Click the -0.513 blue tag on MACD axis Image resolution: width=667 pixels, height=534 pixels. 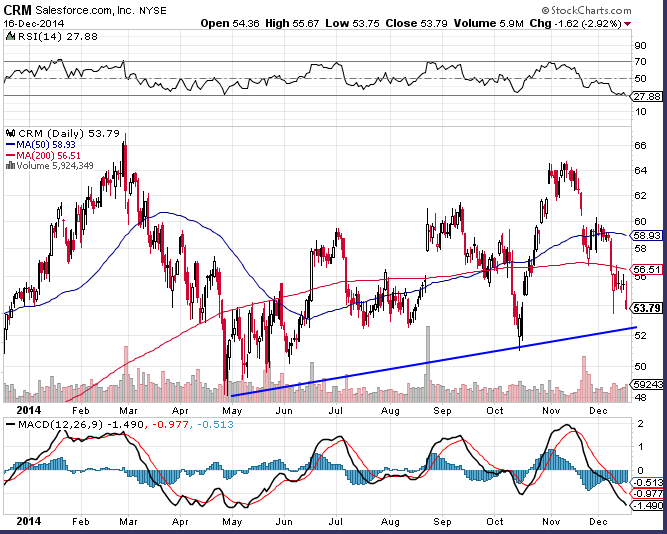point(648,483)
